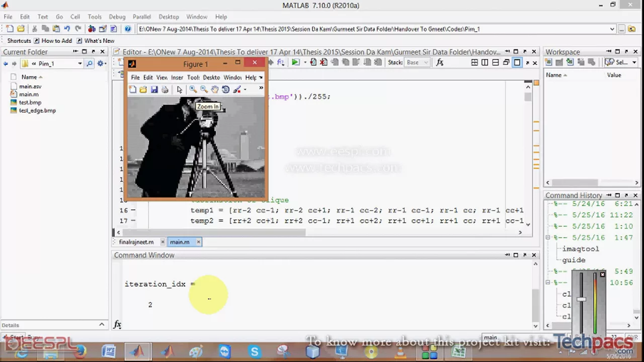644x362 pixels.
Task: Print the figure from Figure 1 toolbar
Action: 165,89
